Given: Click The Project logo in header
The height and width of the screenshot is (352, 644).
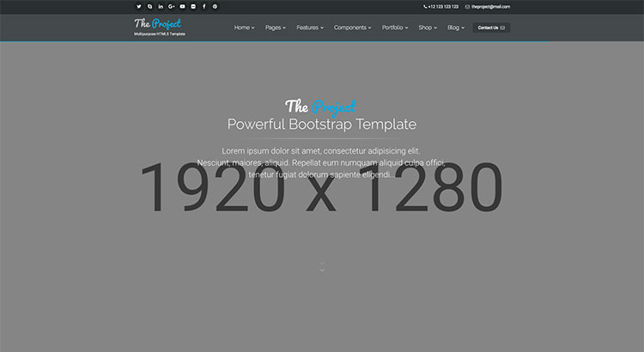Looking at the screenshot, I should (157, 23).
